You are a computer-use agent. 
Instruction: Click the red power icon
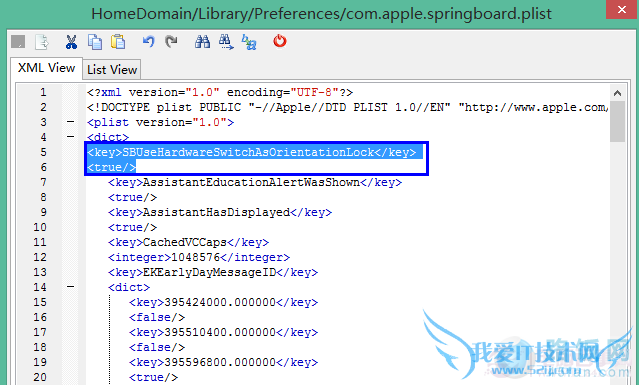point(280,41)
